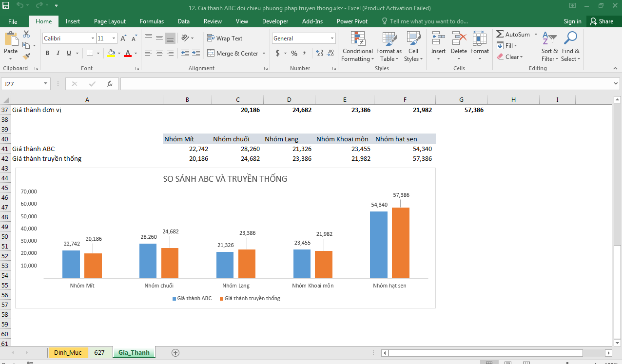Click Decrease Indent icon

click(x=185, y=53)
